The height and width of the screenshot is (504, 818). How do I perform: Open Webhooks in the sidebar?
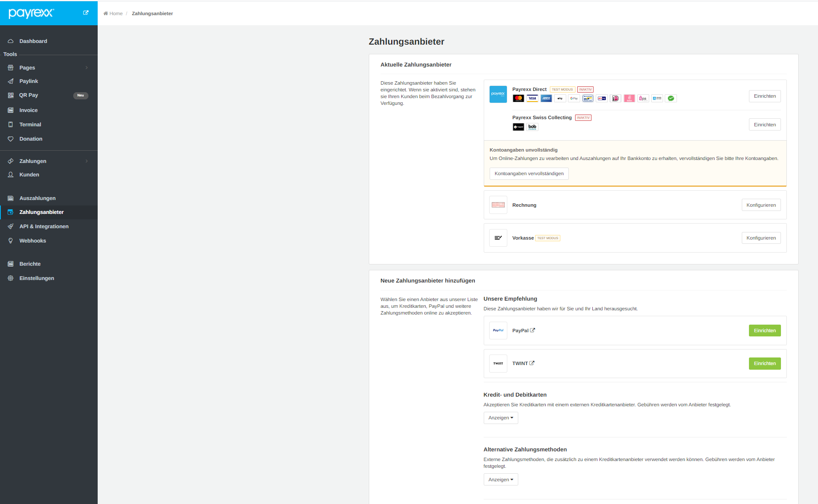click(x=32, y=241)
